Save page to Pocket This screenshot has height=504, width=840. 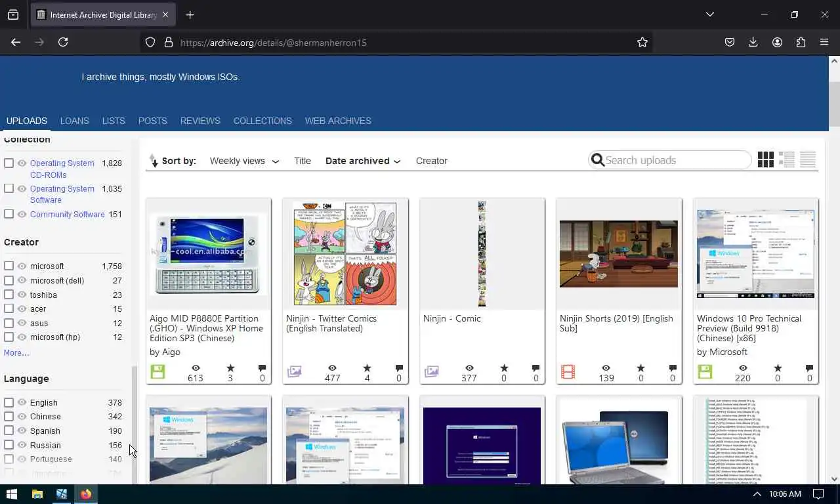point(730,42)
